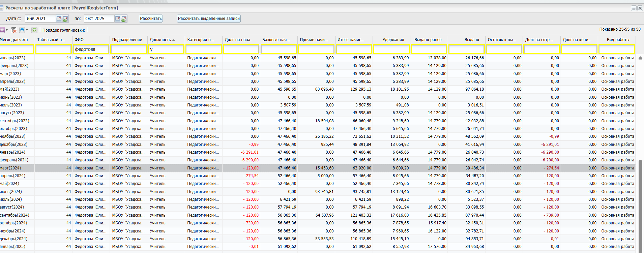Click previous-month arrow icon beside Окт 2025
The height and width of the screenshot is (253, 644).
[x=124, y=19]
